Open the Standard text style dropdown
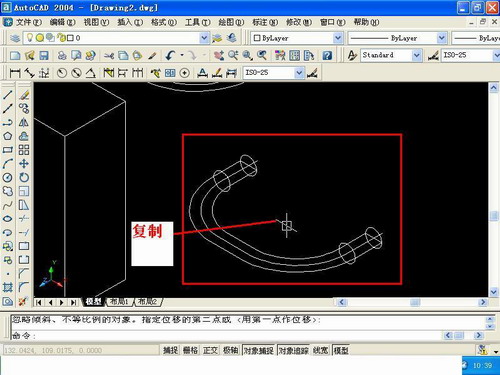The image size is (500, 375). pyautogui.click(x=416, y=55)
